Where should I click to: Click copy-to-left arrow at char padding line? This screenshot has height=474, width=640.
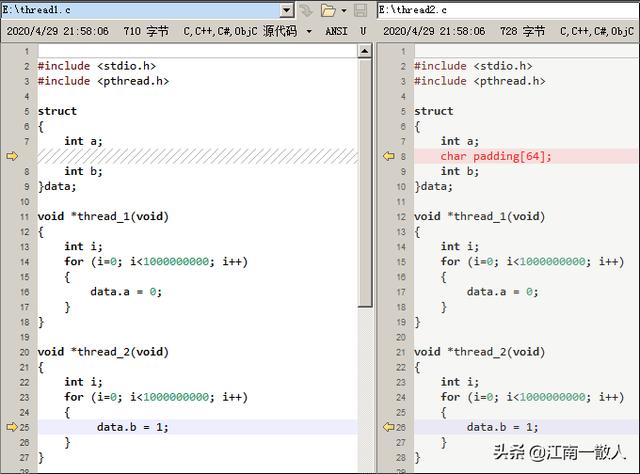tap(389, 156)
